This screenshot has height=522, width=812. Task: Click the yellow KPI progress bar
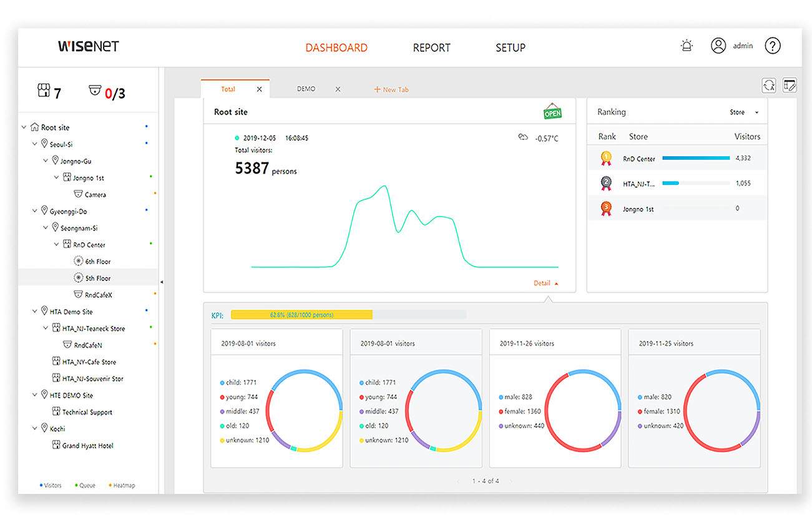click(301, 315)
